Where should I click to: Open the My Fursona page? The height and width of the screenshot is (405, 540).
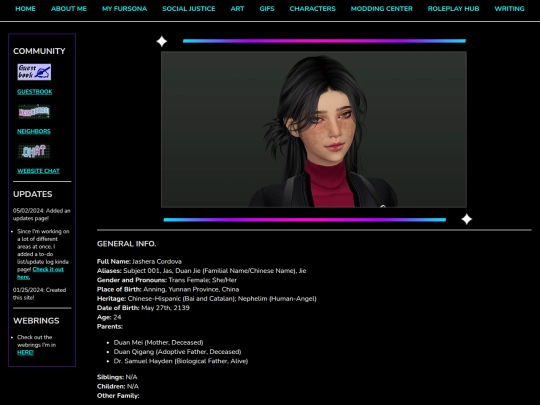click(124, 9)
